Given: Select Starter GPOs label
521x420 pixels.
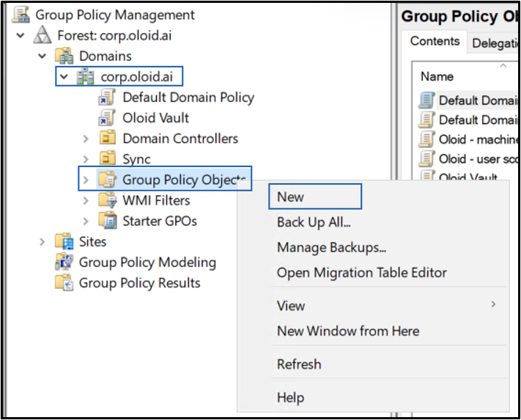Looking at the screenshot, I should (x=160, y=221).
